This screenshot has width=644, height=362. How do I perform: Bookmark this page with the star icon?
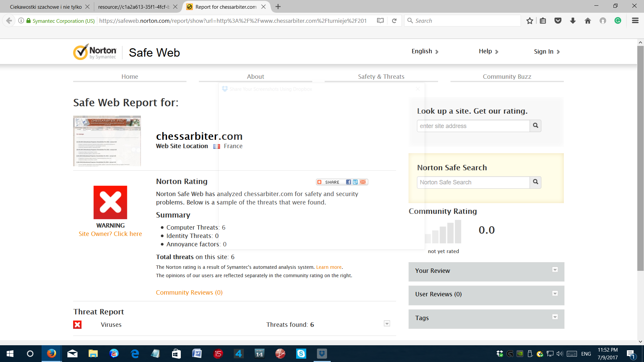tap(530, 21)
